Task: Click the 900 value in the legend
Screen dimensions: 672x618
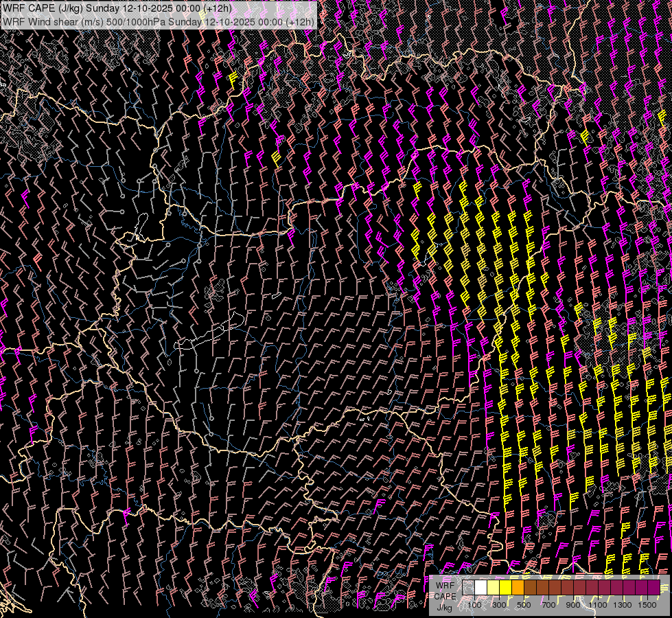Action: click(x=573, y=606)
